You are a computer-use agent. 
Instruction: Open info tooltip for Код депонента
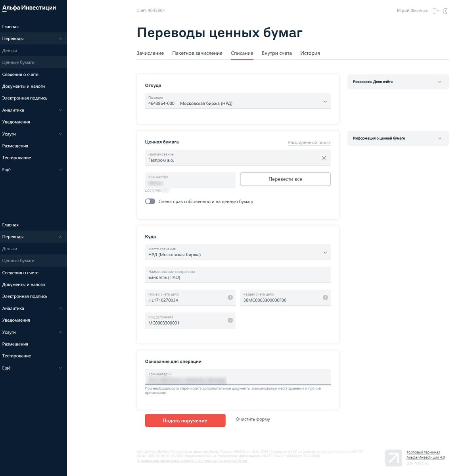pyautogui.click(x=230, y=320)
